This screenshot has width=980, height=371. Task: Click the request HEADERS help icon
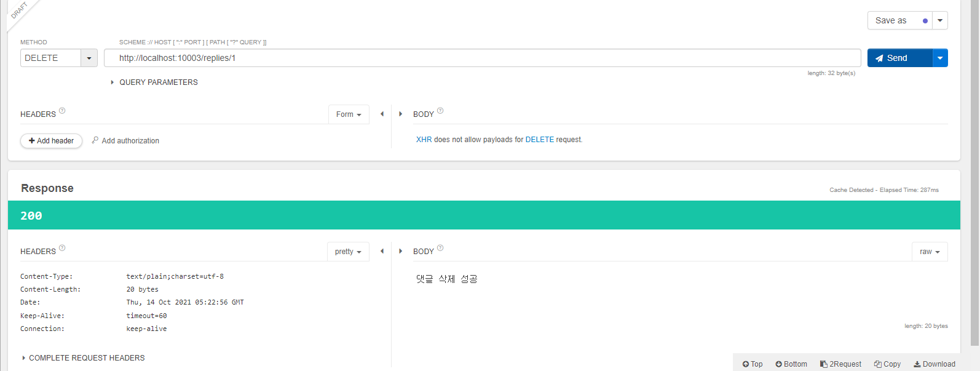[x=62, y=111]
